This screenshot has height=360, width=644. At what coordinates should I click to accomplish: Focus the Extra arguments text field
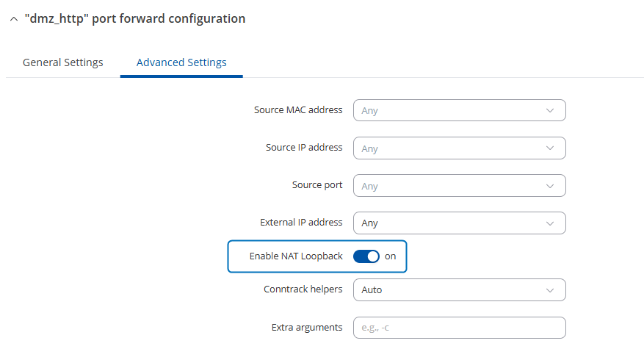click(x=459, y=328)
